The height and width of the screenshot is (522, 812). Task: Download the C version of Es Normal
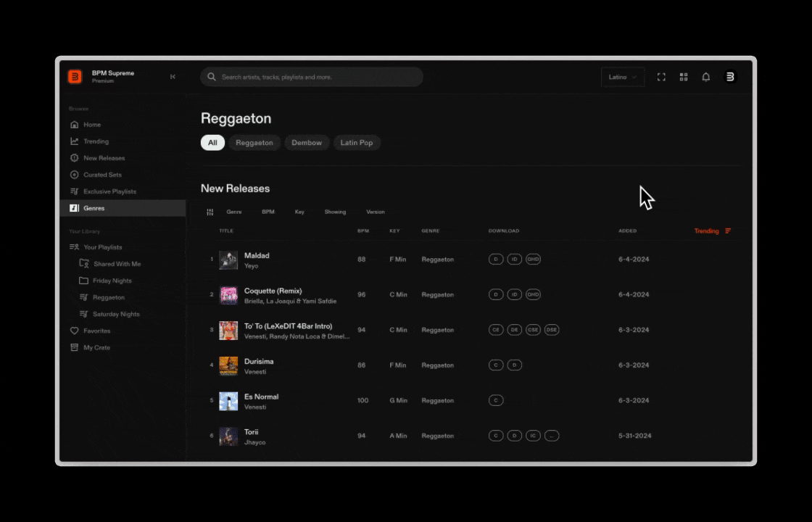click(496, 400)
